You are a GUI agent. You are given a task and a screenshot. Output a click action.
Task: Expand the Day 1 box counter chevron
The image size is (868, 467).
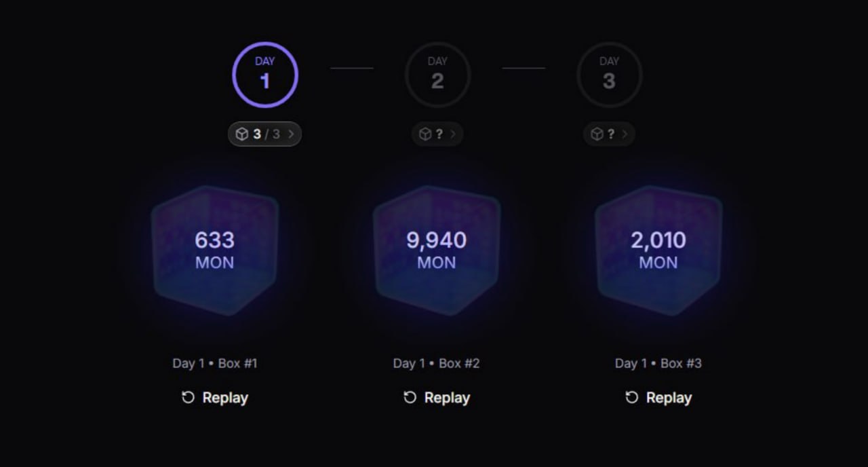291,134
